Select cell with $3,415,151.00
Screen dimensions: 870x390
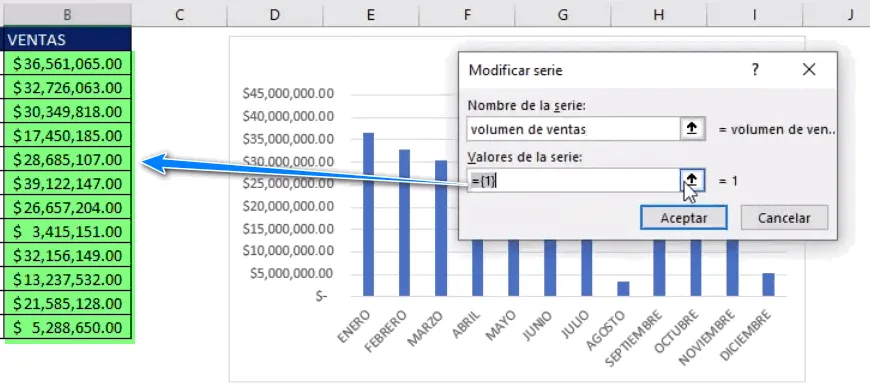[x=67, y=231]
